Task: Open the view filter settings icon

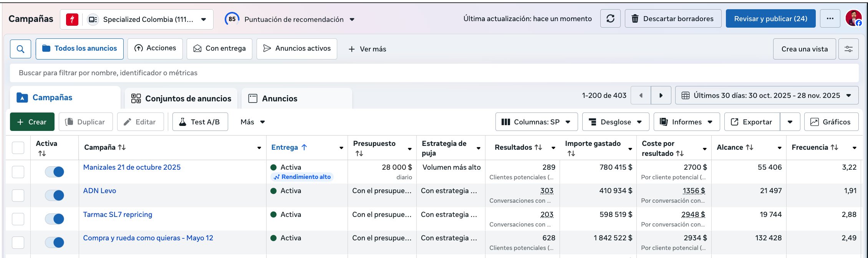Action: [848, 49]
